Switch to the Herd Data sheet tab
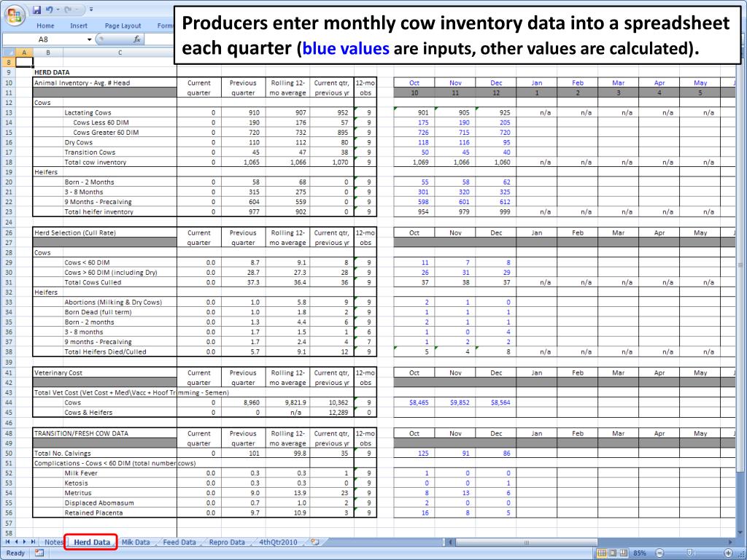This screenshot has height=560, width=747. tap(91, 542)
